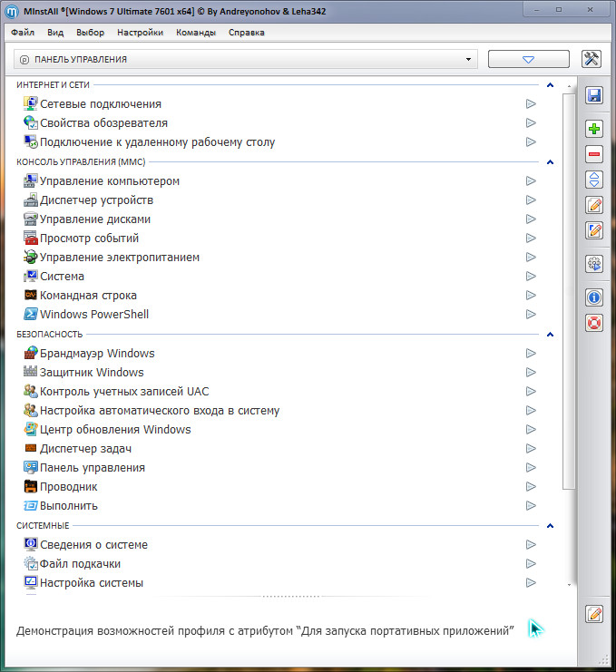Click the Сетевые подключения network icon
The width and height of the screenshot is (616, 672).
[31, 103]
